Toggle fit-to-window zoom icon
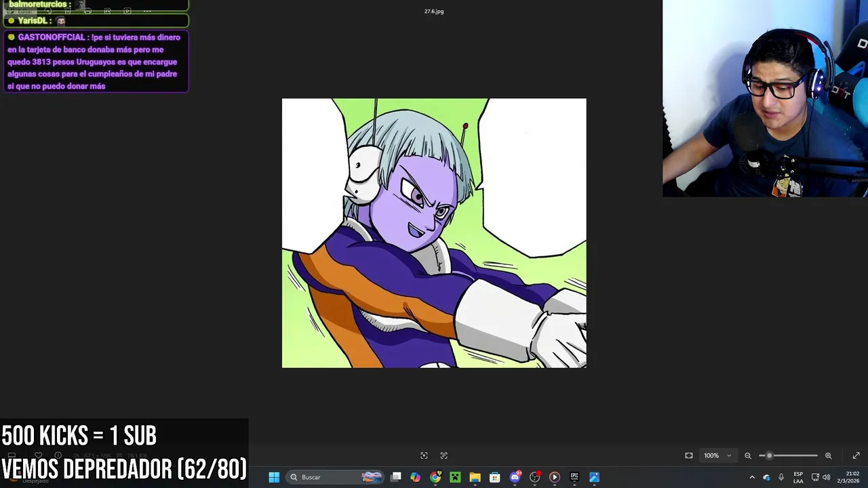868x488 pixels. pos(689,455)
